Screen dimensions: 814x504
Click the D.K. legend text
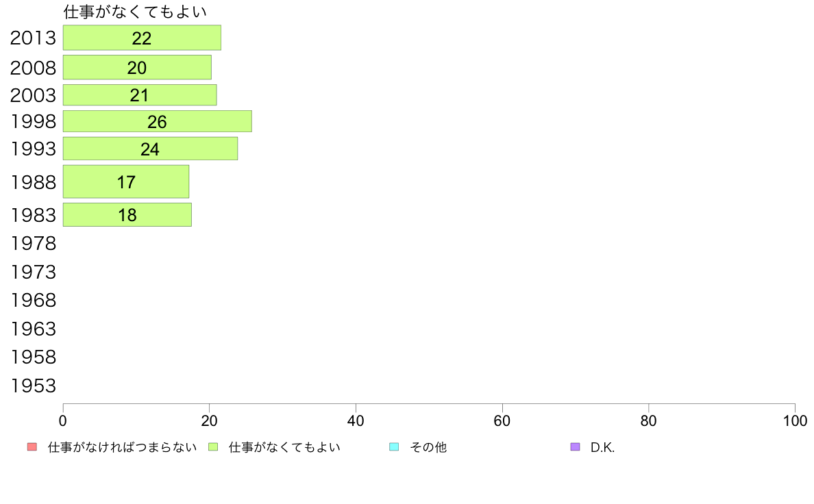(603, 447)
